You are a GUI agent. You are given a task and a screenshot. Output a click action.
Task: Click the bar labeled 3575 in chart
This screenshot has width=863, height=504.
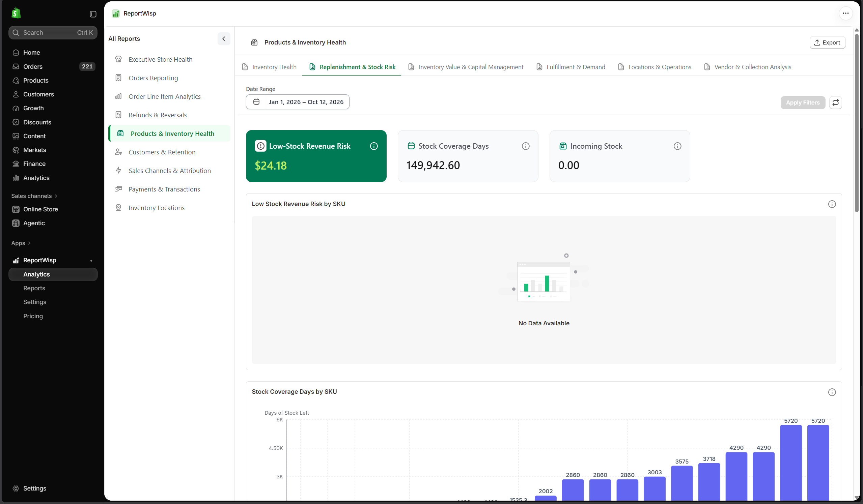681,483
